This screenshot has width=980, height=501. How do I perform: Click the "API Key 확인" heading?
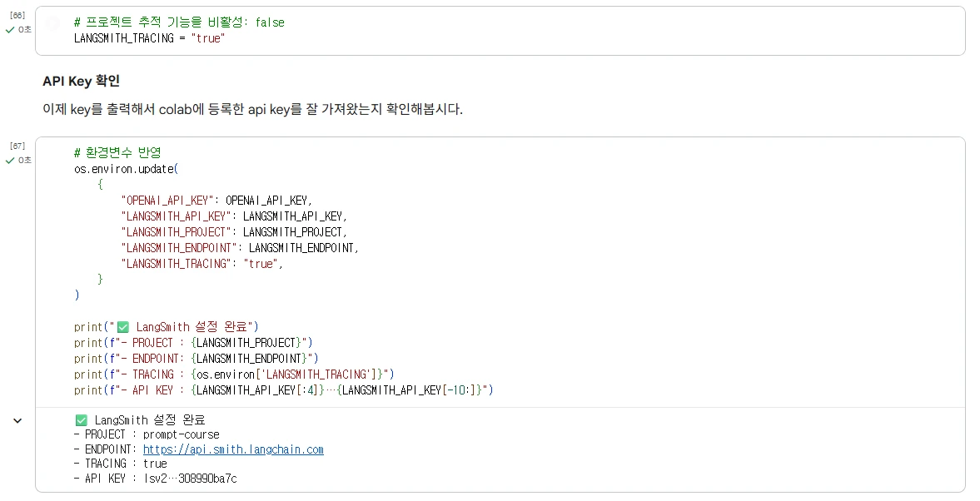(81, 81)
